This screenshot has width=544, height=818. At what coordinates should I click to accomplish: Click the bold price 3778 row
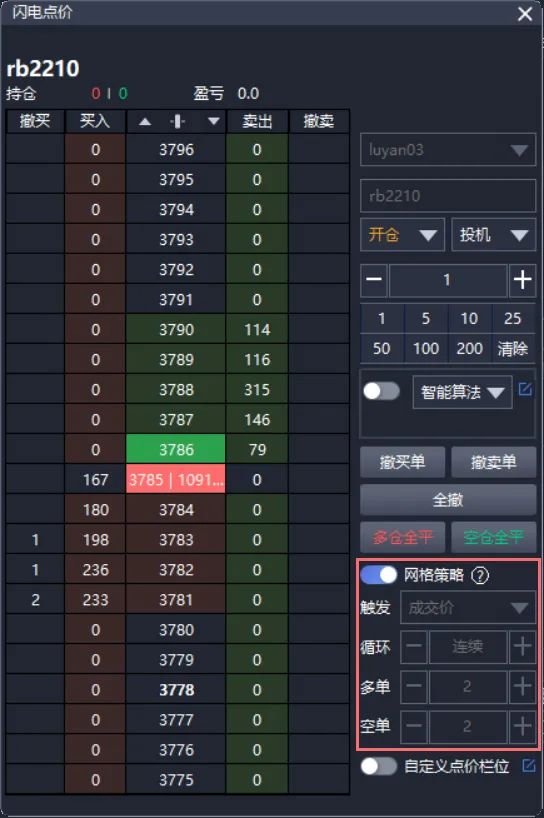(x=176, y=690)
